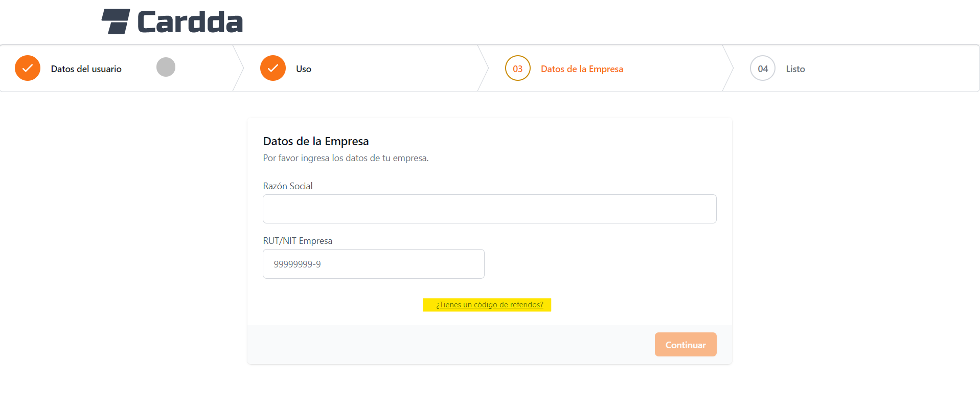
Task: Click the Datos de la Empresa form heading
Action: coord(315,141)
